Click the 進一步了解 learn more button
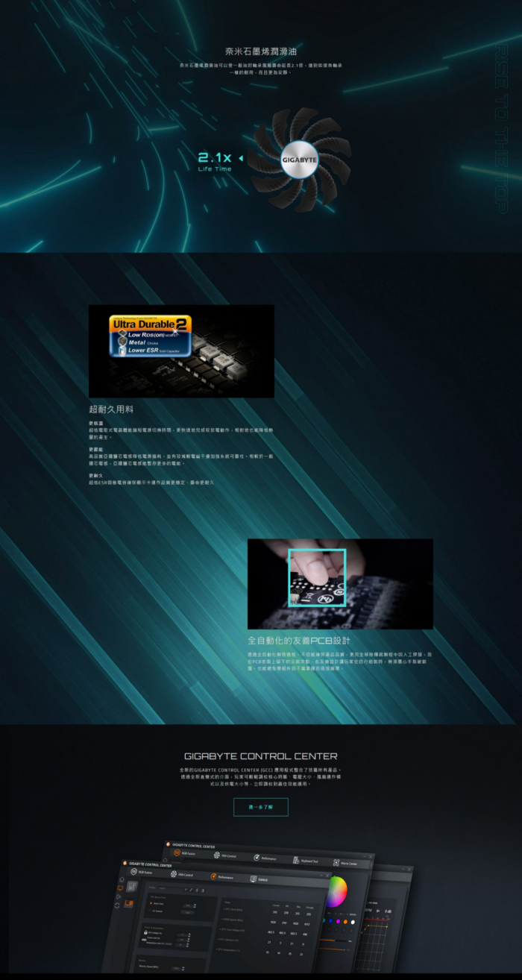This screenshot has height=980, width=522. tap(260, 807)
